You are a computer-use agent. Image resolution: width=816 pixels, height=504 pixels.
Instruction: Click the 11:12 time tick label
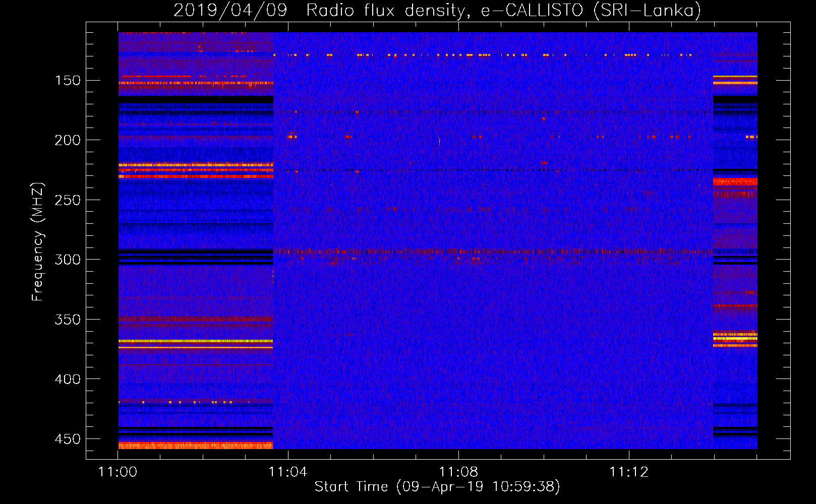click(x=629, y=472)
